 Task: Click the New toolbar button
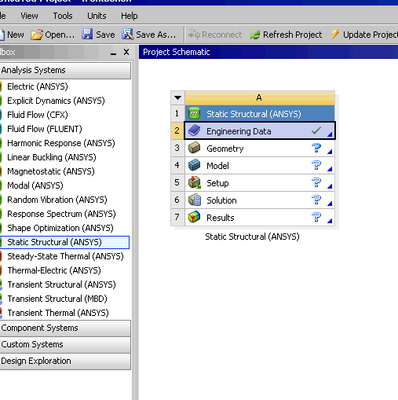pyautogui.click(x=12, y=35)
